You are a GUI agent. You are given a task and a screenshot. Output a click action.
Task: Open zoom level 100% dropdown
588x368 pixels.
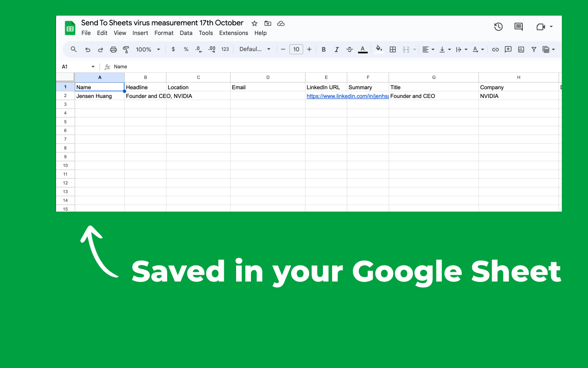148,49
